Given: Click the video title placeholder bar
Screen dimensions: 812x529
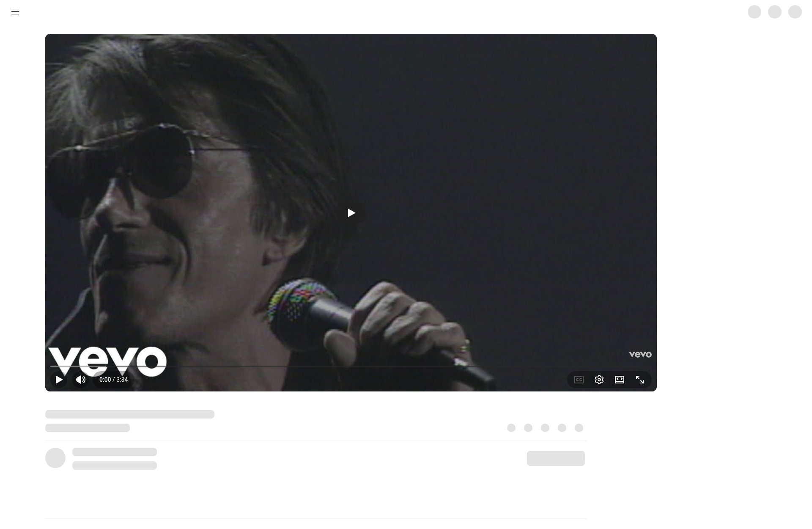Looking at the screenshot, I should coord(130,414).
